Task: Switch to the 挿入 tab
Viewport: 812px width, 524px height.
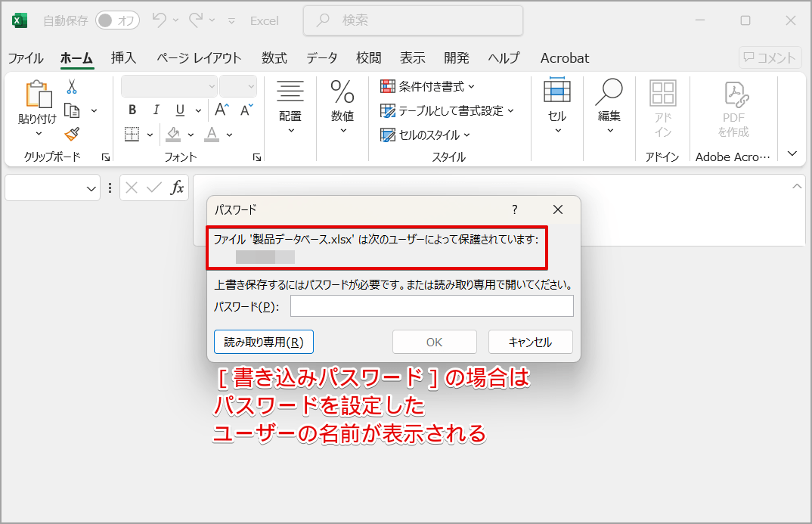Action: click(124, 58)
